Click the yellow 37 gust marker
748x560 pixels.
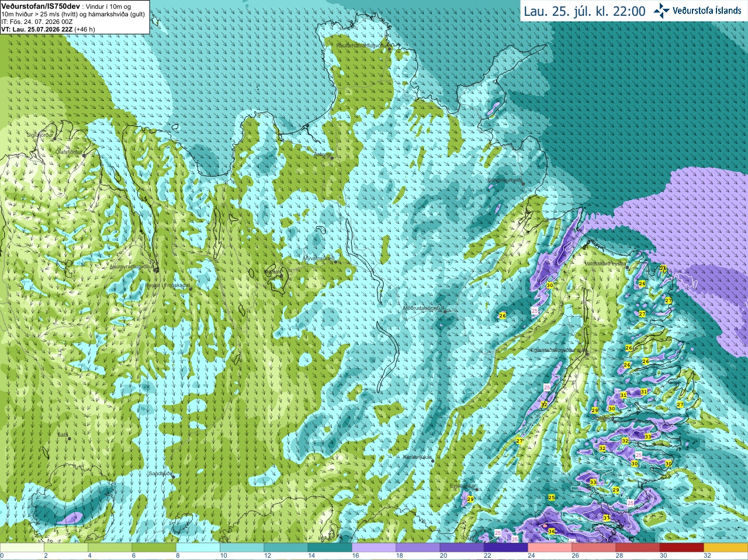[607, 518]
